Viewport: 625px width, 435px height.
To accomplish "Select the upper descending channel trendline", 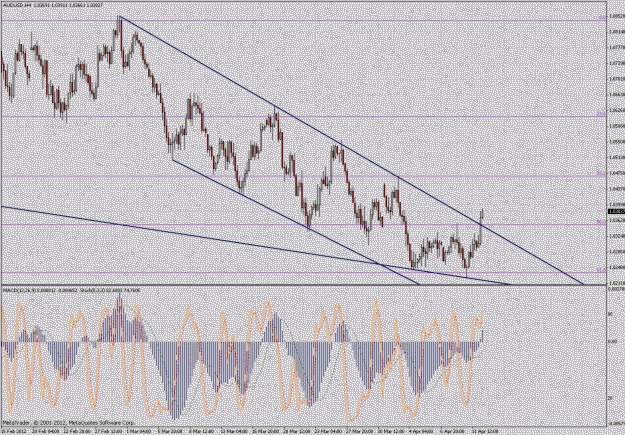I will [x=351, y=151].
